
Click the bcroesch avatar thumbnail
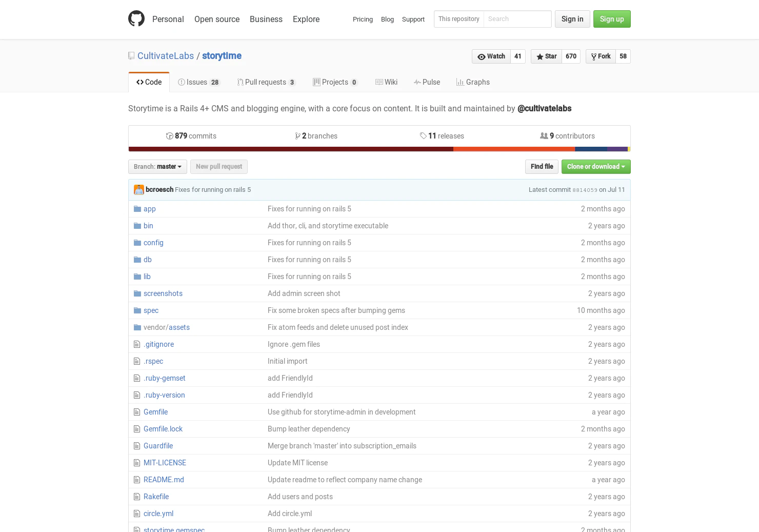(x=139, y=190)
